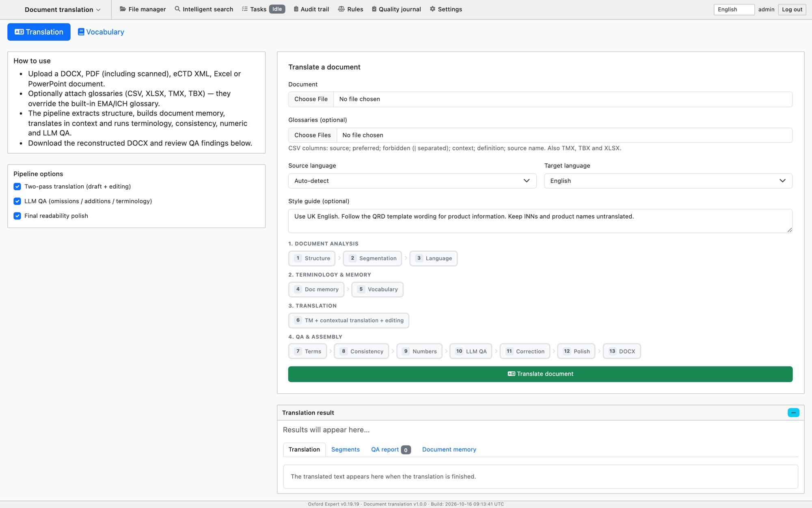Click pipeline step 10 LLM QA
The width and height of the screenshot is (812, 508).
coord(471,351)
